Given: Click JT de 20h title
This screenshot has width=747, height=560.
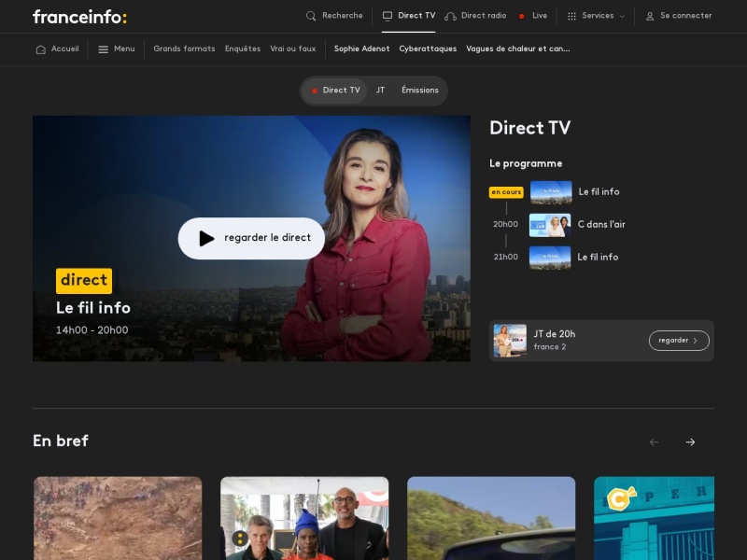Looking at the screenshot, I should pos(555,334).
